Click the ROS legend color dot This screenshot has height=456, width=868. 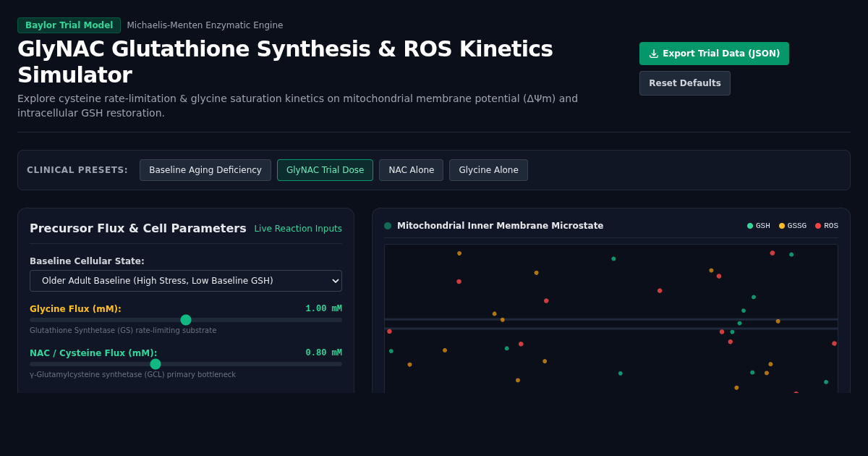tap(818, 226)
